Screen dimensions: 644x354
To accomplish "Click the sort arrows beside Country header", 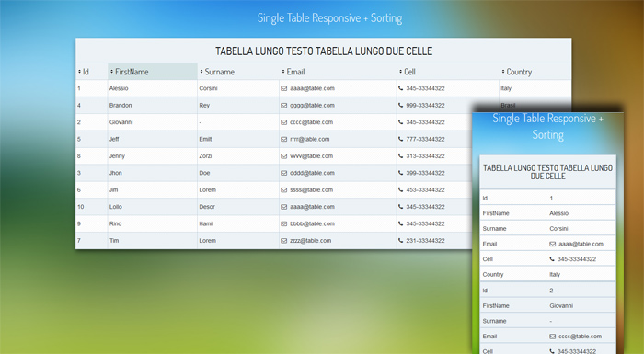I will (x=502, y=72).
